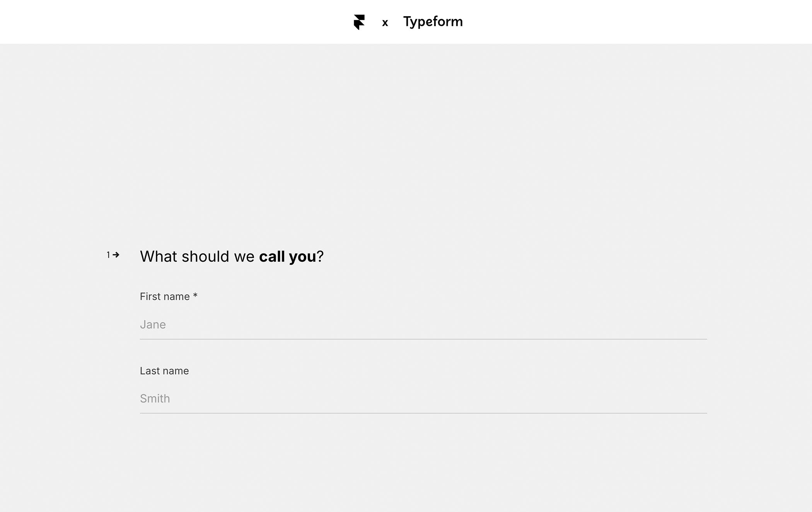Click the "Last name" field label
This screenshot has width=812, height=512.
coord(164,371)
